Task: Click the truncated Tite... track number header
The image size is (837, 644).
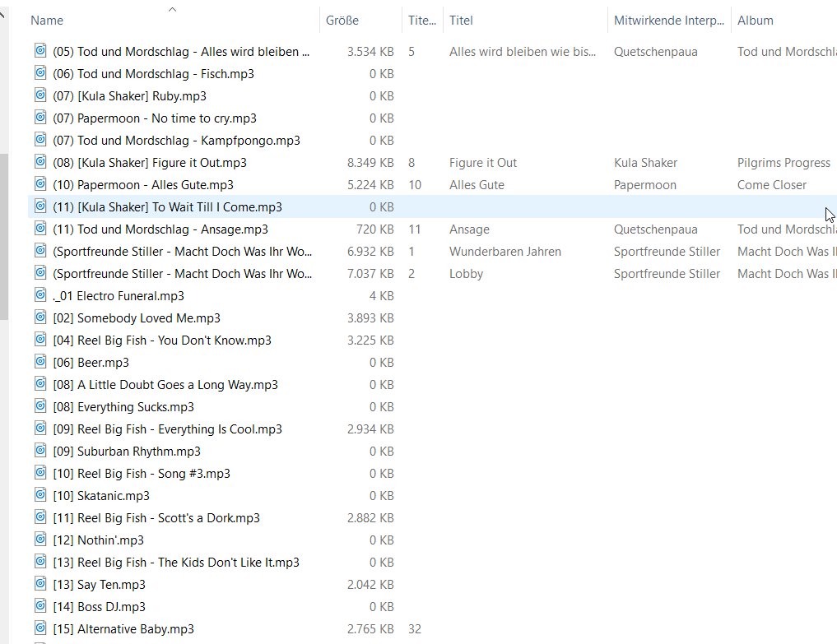Action: click(x=421, y=21)
